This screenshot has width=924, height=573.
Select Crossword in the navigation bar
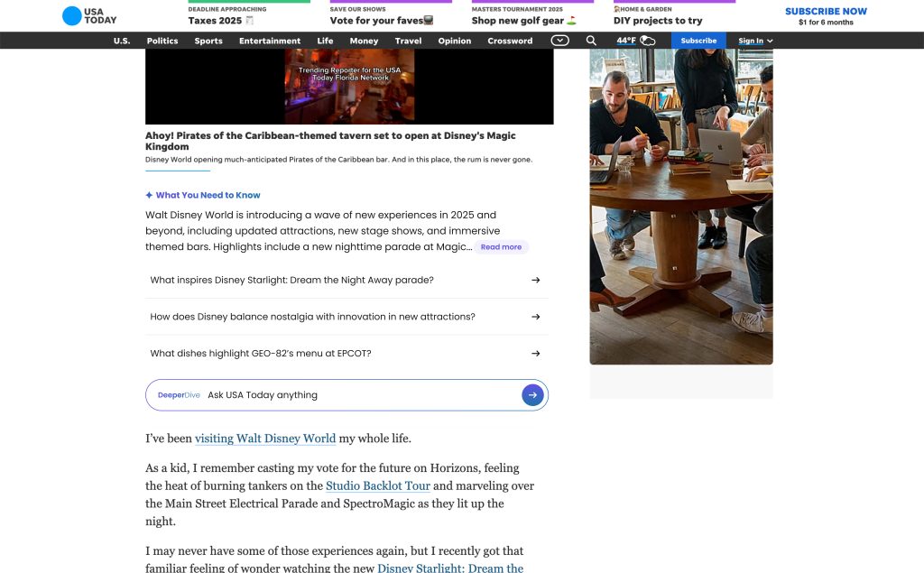click(x=510, y=41)
